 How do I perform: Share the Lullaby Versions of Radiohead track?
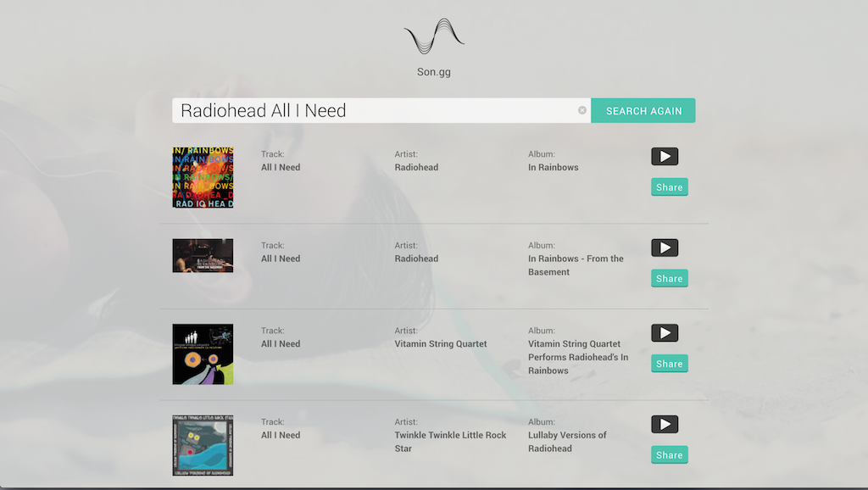point(670,455)
